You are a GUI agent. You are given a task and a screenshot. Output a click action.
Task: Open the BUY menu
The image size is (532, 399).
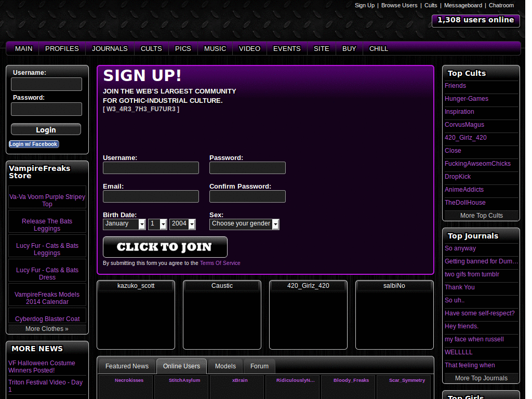coord(349,48)
